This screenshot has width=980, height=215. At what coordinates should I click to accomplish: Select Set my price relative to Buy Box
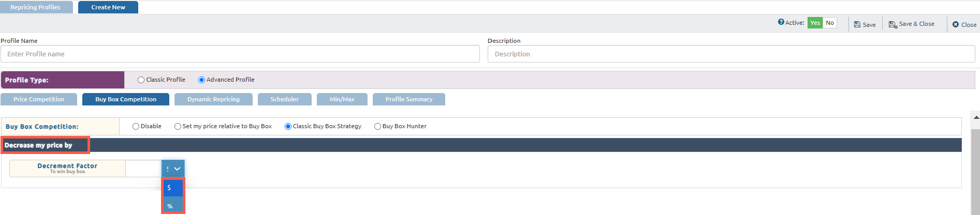point(178,127)
